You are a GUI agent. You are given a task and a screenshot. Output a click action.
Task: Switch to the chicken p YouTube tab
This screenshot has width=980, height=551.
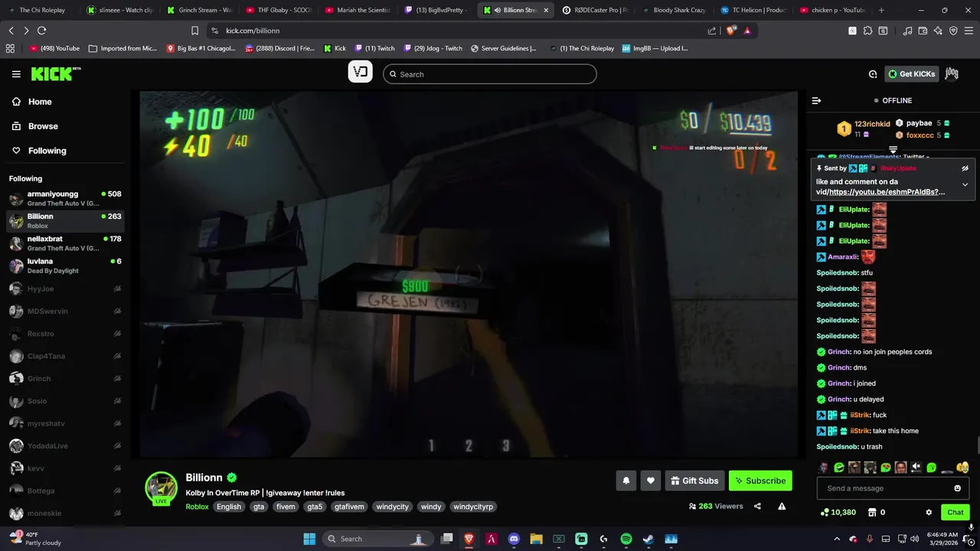click(832, 10)
